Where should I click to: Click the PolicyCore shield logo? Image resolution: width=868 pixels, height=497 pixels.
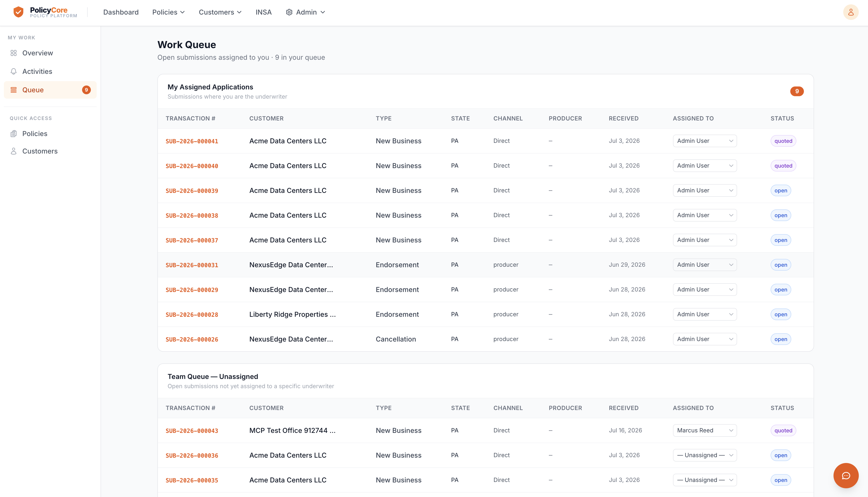tap(18, 12)
